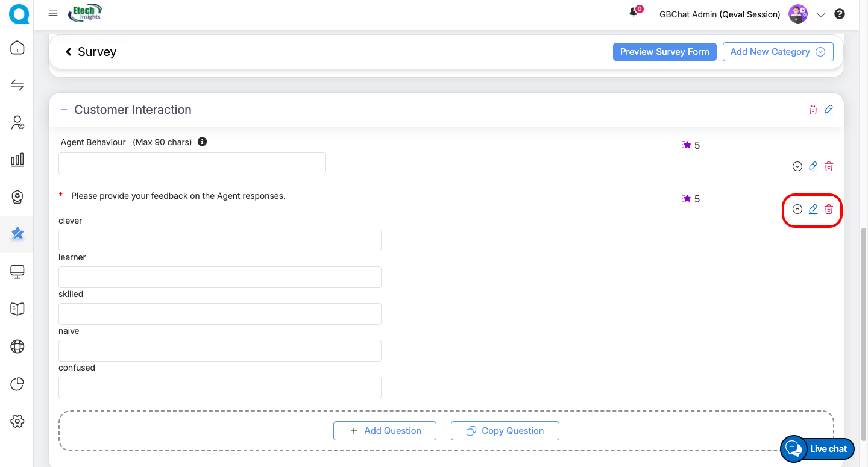Open the home icon in sidebar
The width and height of the screenshot is (868, 467).
(x=17, y=48)
